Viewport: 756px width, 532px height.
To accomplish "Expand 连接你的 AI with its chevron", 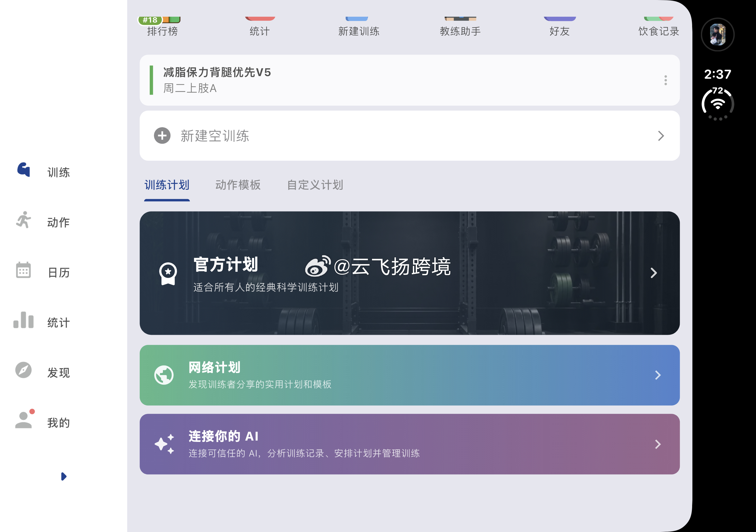I will 658,444.
